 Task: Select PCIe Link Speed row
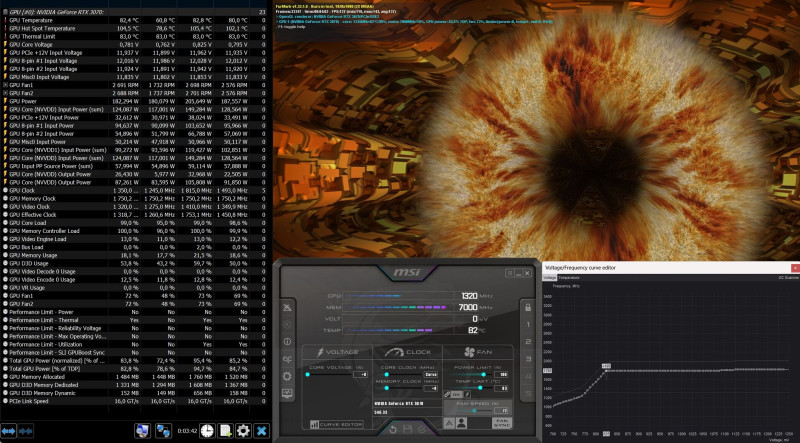click(x=134, y=401)
